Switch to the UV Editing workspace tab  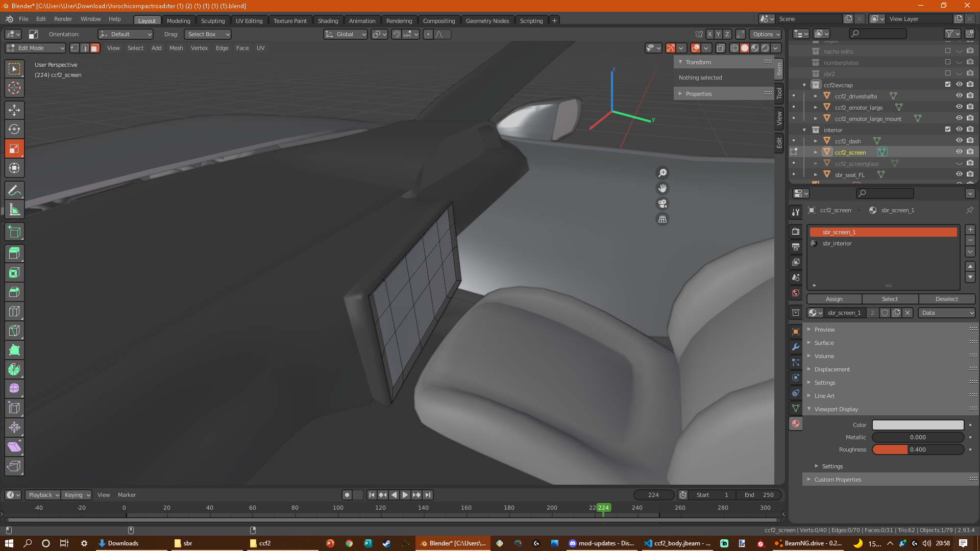point(249,20)
